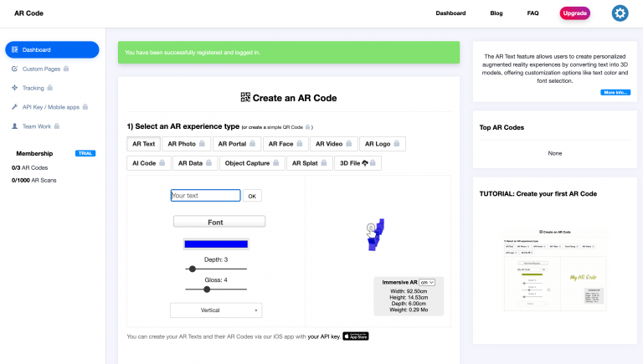Click the Gloss slider handle
This screenshot has width=643, height=364.
[208, 289]
